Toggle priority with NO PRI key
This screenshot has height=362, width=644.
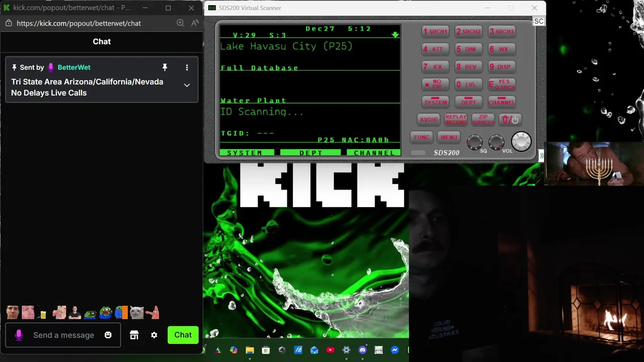coord(435,84)
